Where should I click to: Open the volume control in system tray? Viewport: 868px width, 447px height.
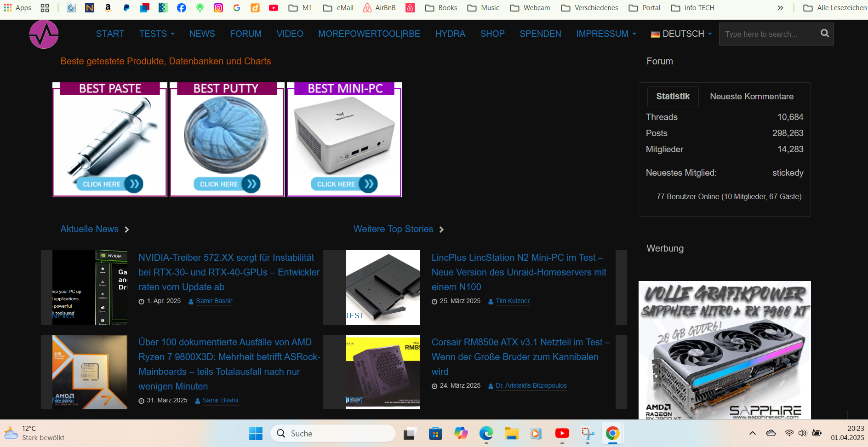tap(803, 433)
